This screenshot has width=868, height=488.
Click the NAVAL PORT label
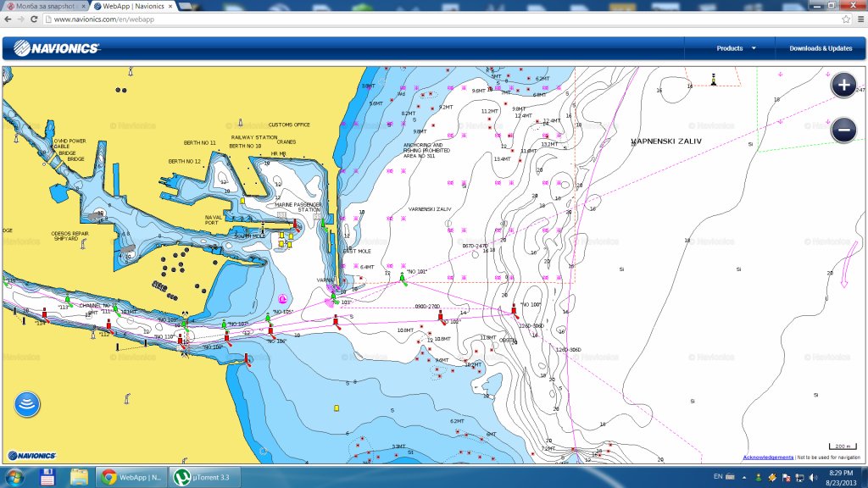click(214, 220)
